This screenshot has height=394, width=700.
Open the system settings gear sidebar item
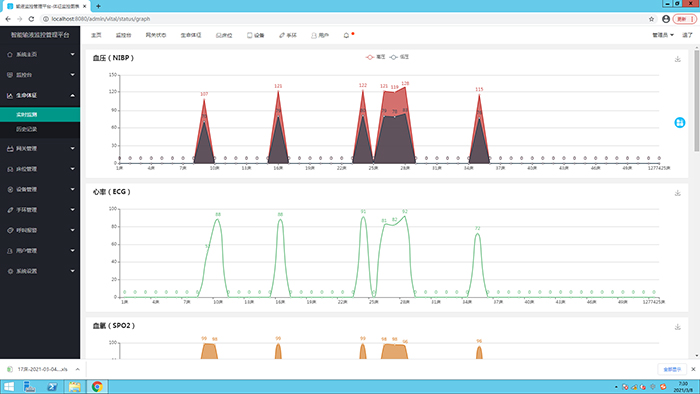(x=40, y=271)
